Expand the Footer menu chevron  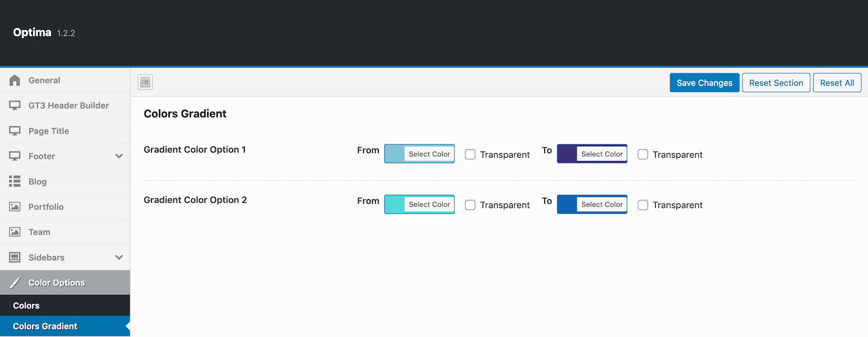tap(119, 156)
